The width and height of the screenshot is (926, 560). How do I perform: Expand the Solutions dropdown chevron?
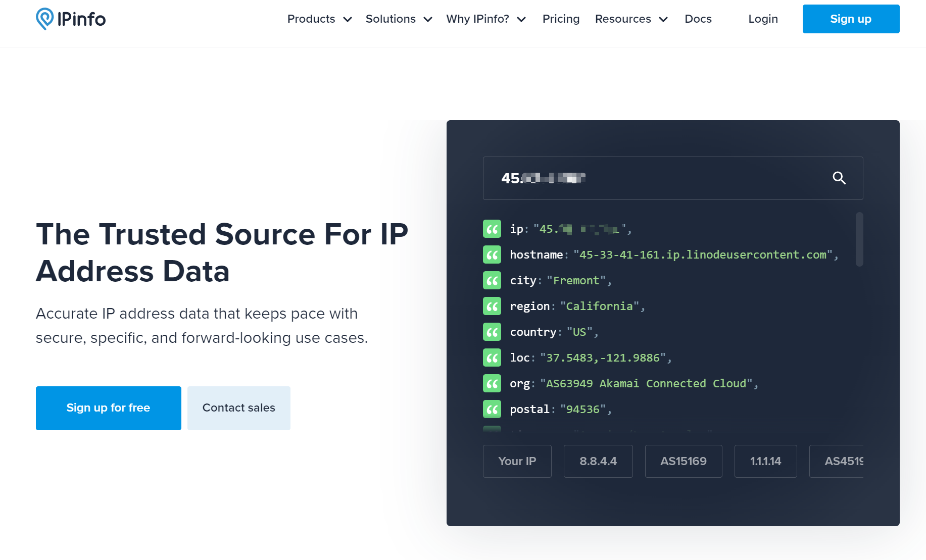click(x=428, y=19)
